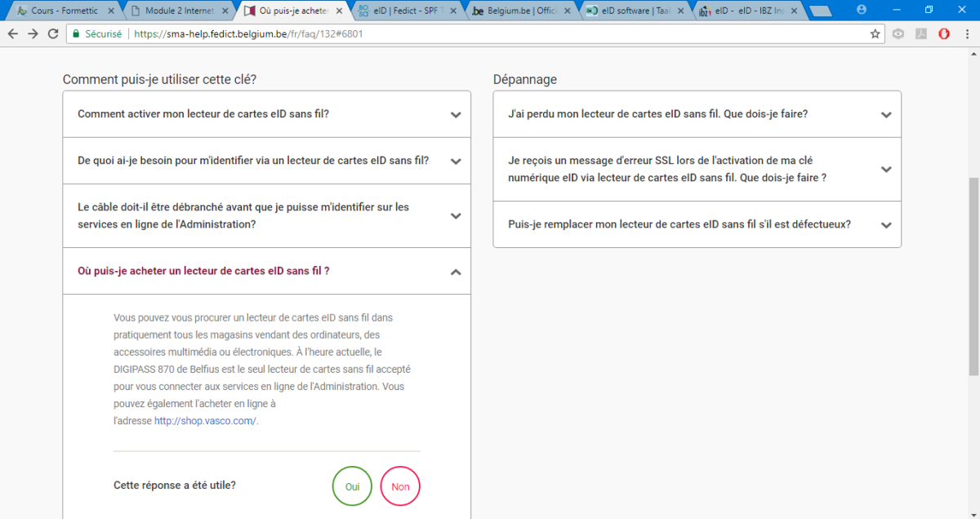Switch to the 'Belgium.be' tab
980x519 pixels.
pos(519,11)
